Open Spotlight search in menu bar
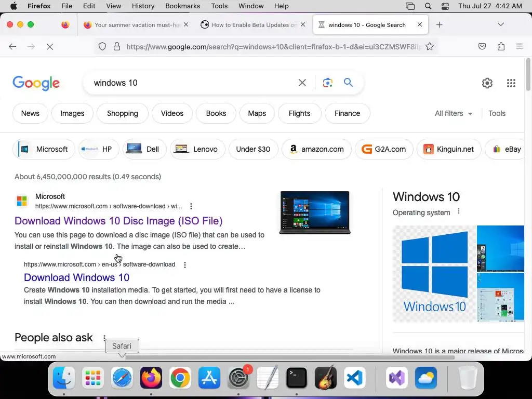The height and width of the screenshot is (399, 532). point(428,6)
